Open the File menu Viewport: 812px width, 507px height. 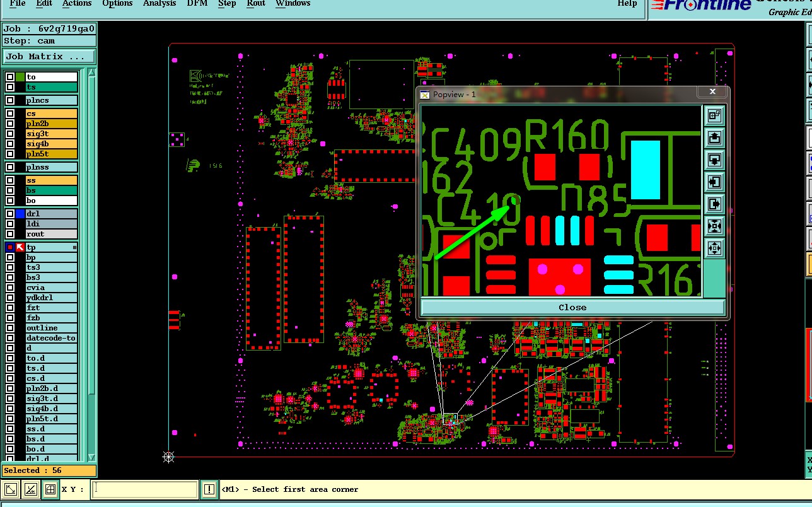coord(18,4)
